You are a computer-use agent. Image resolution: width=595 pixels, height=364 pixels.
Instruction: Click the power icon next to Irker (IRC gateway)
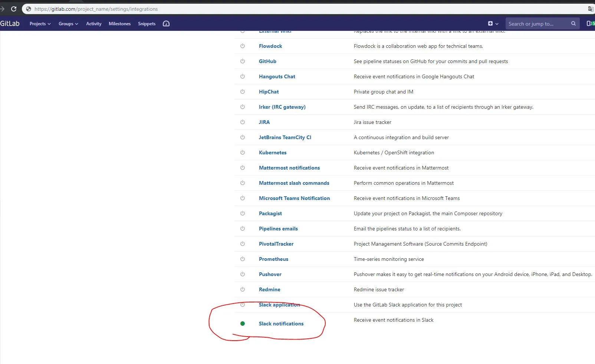click(243, 107)
